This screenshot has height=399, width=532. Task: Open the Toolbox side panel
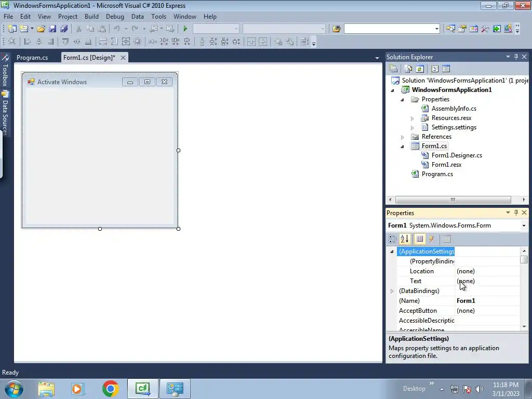pyautogui.click(x=5, y=71)
